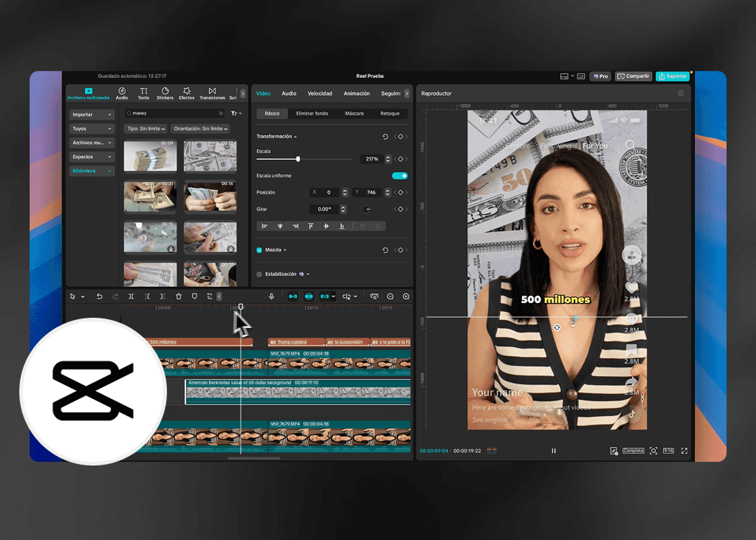The height and width of the screenshot is (540, 756).
Task: Open the Stickers panel
Action: coord(165,93)
